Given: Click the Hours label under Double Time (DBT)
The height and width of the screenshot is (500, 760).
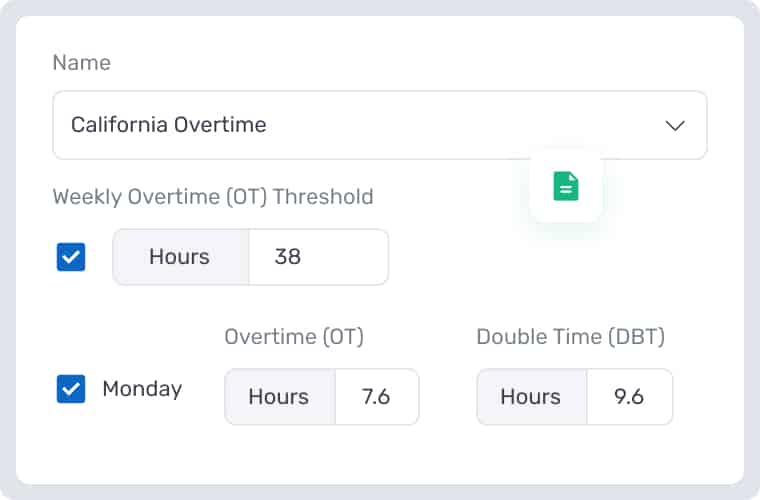Looking at the screenshot, I should tap(531, 397).
